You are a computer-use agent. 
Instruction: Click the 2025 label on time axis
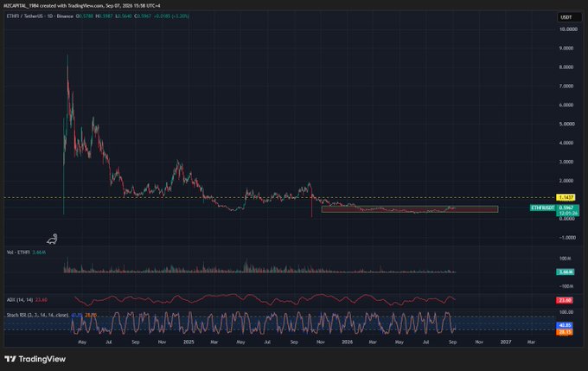(x=189, y=342)
